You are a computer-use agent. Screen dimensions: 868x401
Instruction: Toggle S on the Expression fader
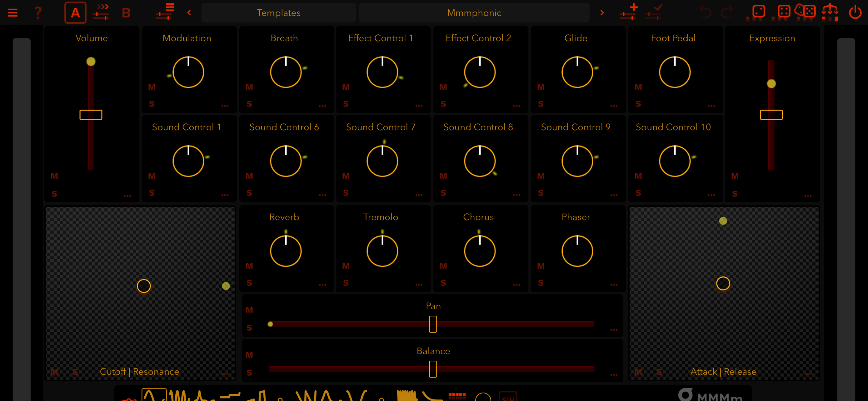coord(735,194)
